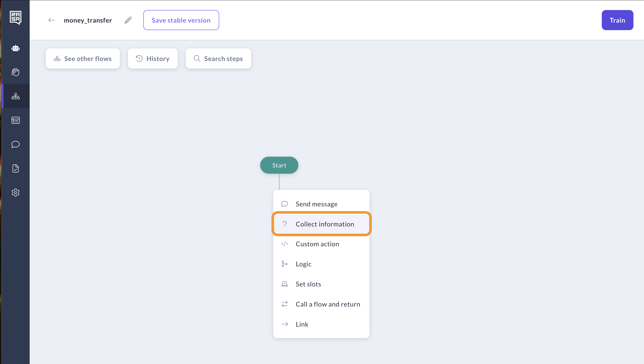Click Save stable version

click(x=181, y=20)
